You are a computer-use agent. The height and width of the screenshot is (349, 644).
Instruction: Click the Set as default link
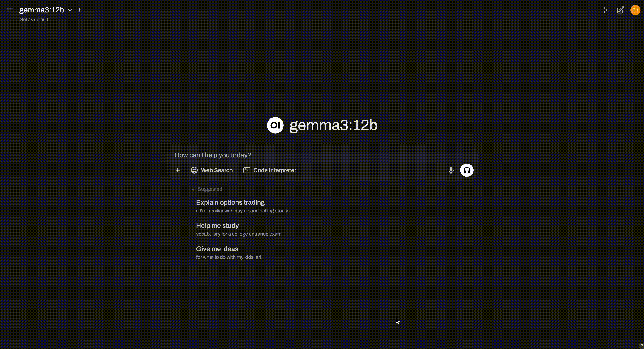point(34,19)
